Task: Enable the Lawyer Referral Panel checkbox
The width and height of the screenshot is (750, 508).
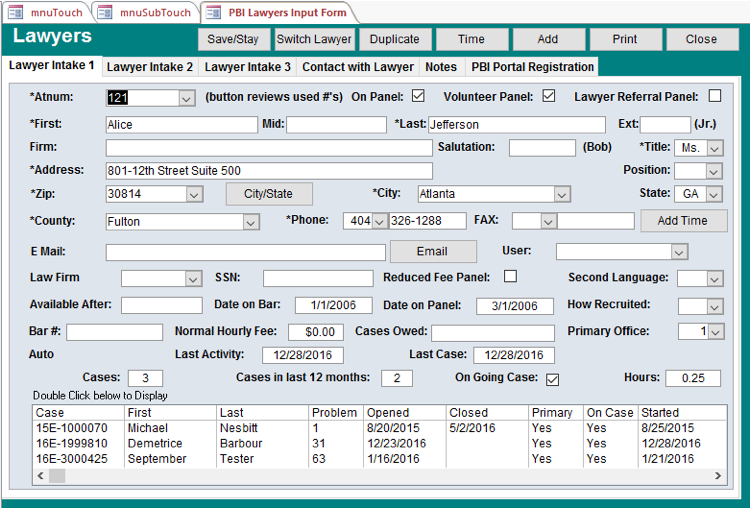Action: point(714,97)
